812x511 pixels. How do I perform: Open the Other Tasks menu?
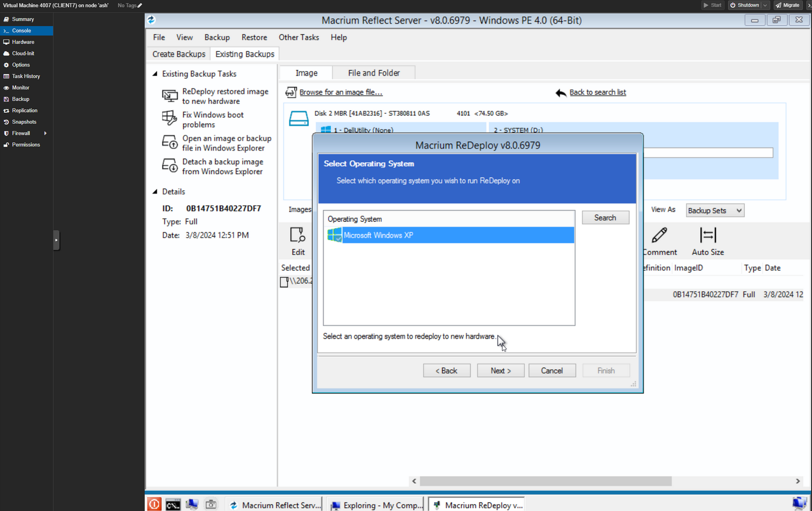pos(299,37)
